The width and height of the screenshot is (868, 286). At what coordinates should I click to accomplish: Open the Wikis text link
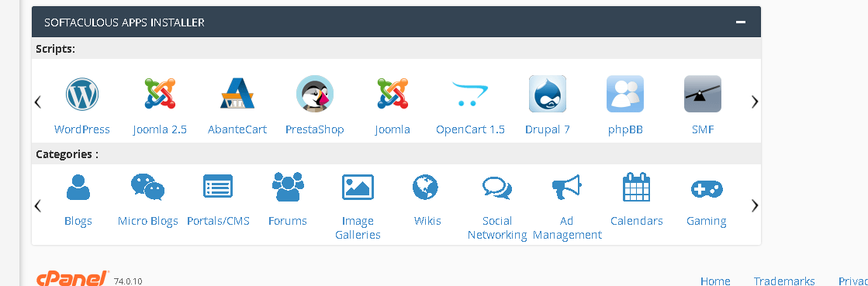pyautogui.click(x=427, y=221)
